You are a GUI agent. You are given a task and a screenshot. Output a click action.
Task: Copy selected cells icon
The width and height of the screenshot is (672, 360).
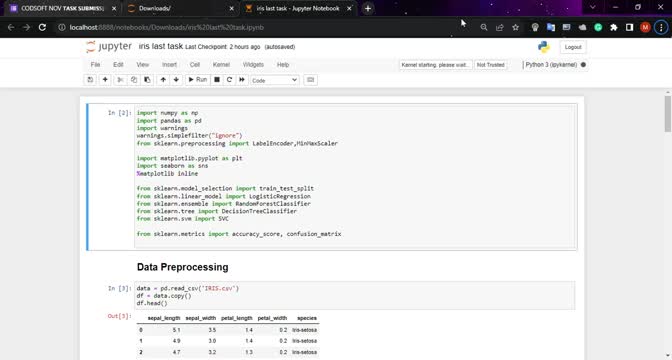coord(134,80)
